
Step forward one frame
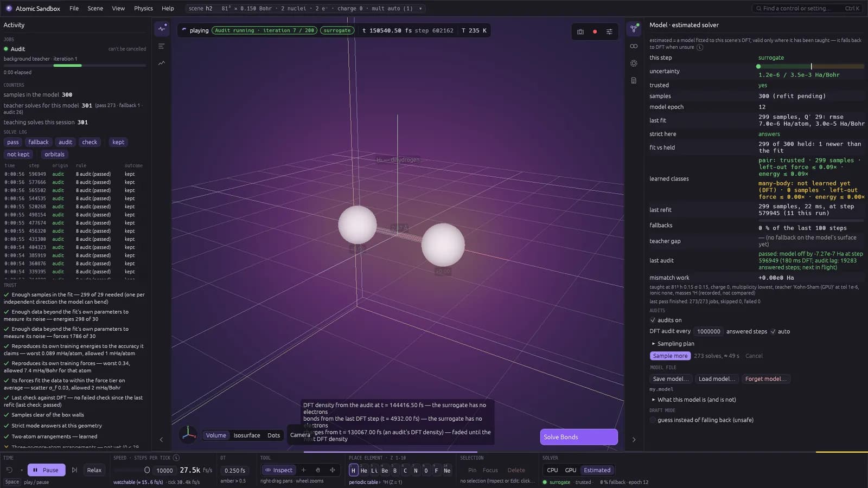pyautogui.click(x=74, y=470)
